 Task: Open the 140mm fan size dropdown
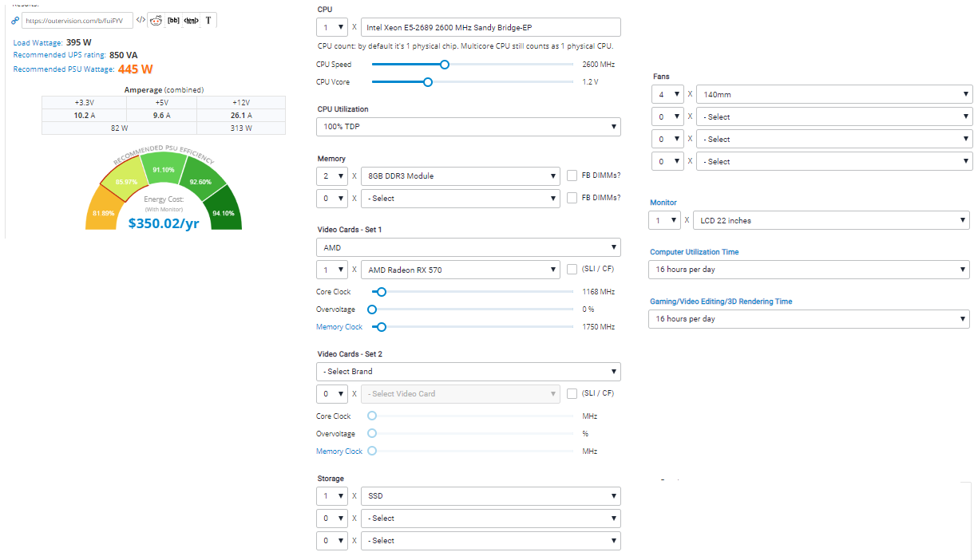[x=834, y=94]
